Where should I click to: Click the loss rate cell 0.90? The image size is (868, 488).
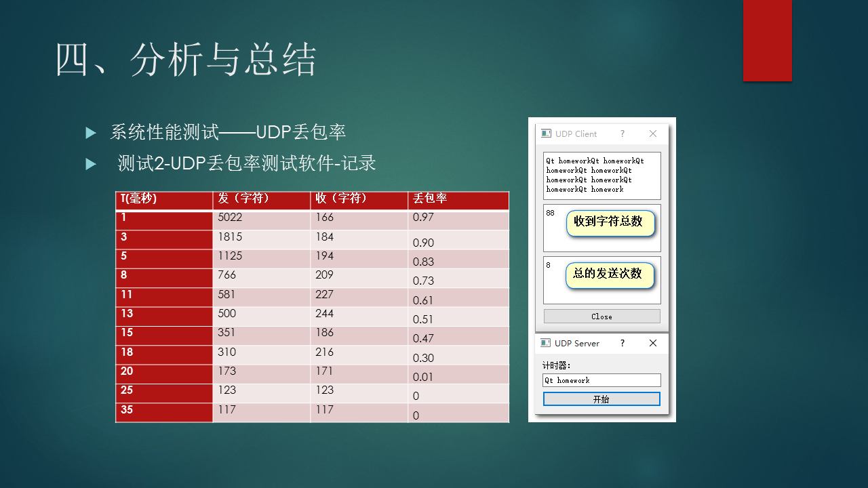(458, 240)
